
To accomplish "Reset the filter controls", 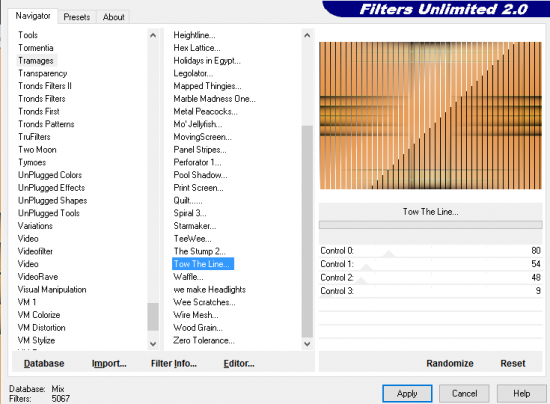I will pyautogui.click(x=513, y=363).
